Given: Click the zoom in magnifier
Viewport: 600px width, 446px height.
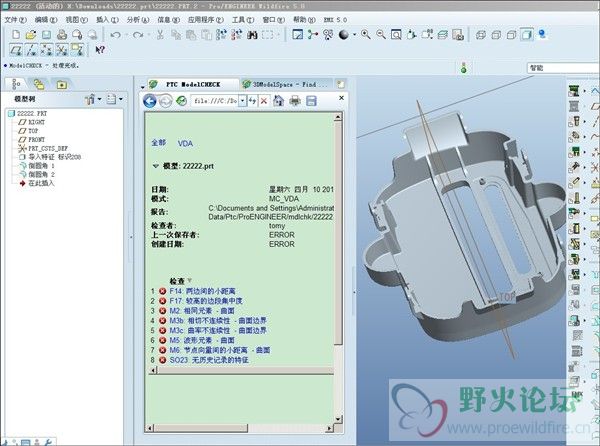Looking at the screenshot, I should pos(366,35).
